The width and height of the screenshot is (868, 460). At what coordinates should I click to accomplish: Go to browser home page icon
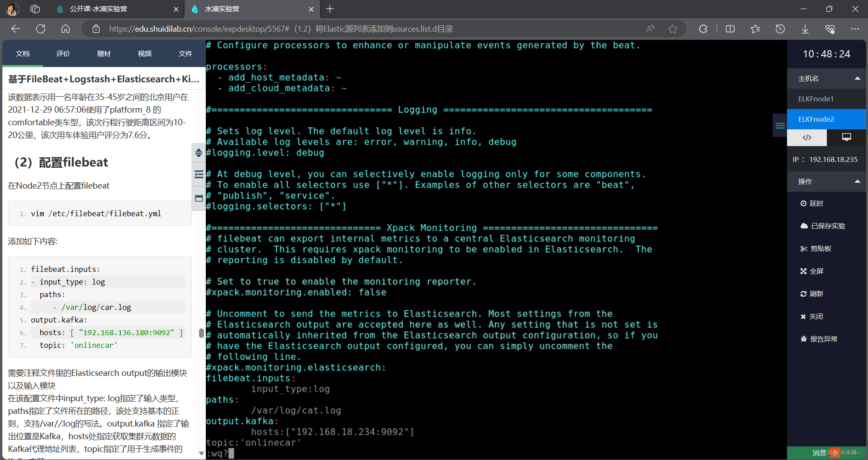[x=66, y=29]
